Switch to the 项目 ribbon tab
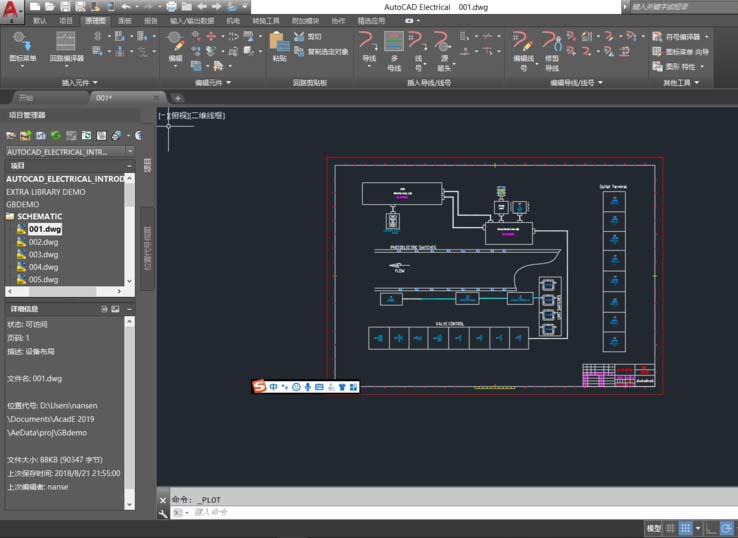Viewport: 738px width, 538px height. [x=66, y=21]
